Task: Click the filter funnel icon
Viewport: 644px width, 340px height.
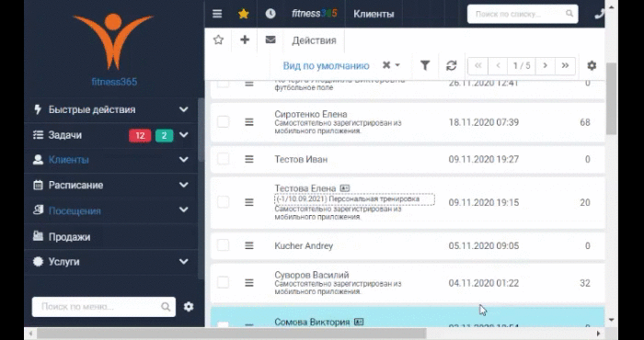Action: coord(425,65)
